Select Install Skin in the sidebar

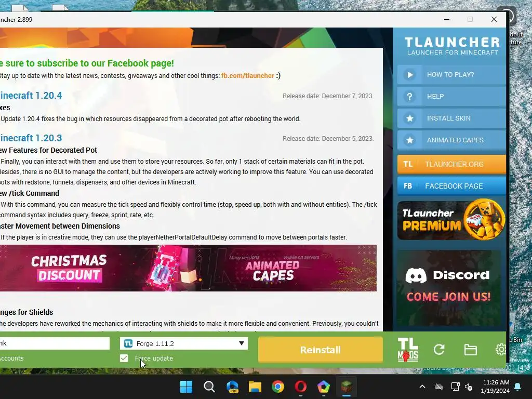tap(451, 118)
